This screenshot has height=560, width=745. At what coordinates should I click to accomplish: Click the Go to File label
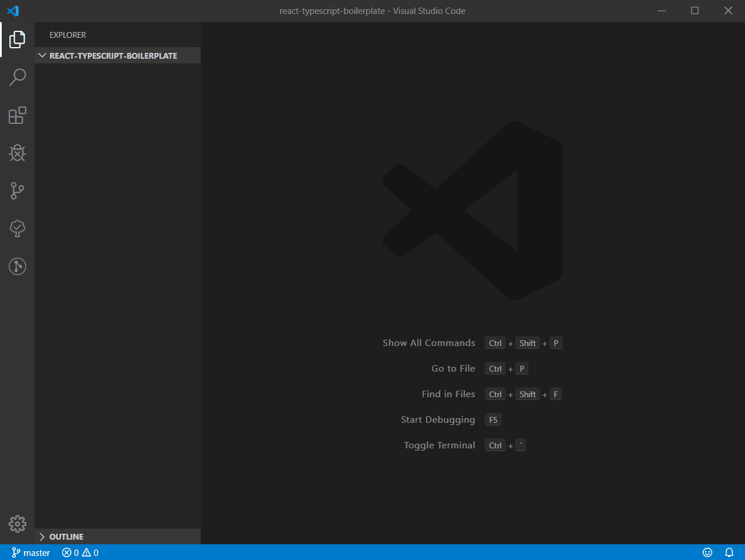pyautogui.click(x=453, y=369)
